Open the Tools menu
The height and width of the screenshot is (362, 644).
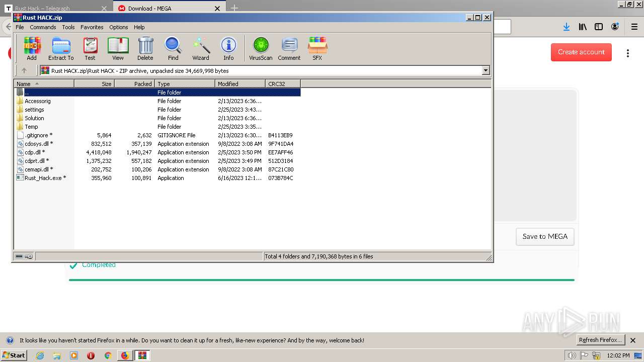(68, 27)
